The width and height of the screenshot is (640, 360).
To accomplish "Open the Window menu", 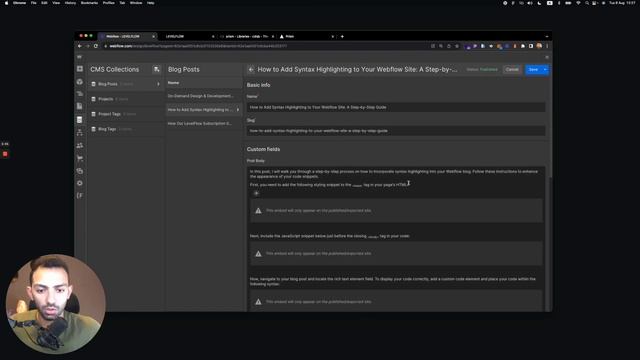I will point(136,3).
